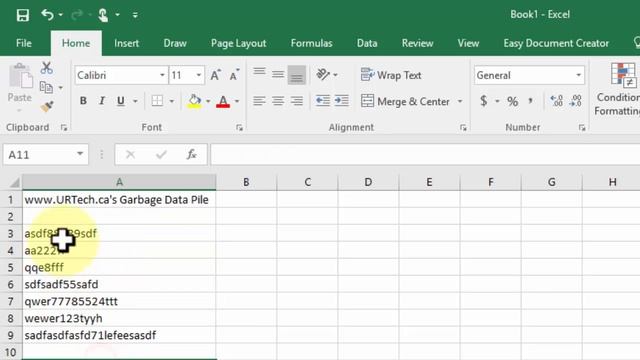The width and height of the screenshot is (640, 360).
Task: Open the File tab
Action: pos(24,43)
